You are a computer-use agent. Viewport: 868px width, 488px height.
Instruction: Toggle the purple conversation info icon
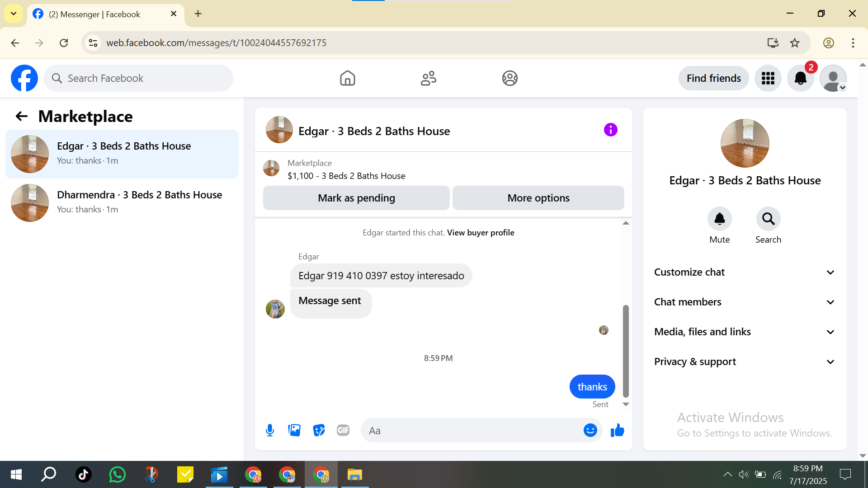coord(610,130)
